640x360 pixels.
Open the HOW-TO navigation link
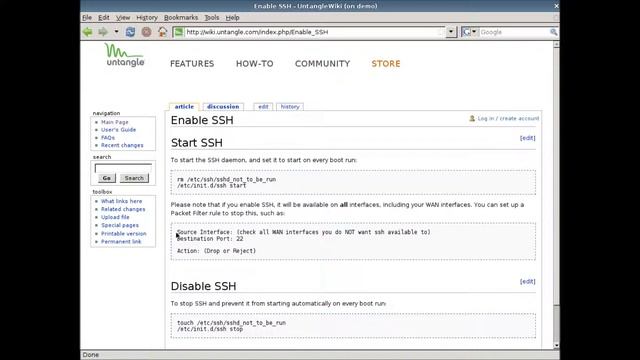255,64
